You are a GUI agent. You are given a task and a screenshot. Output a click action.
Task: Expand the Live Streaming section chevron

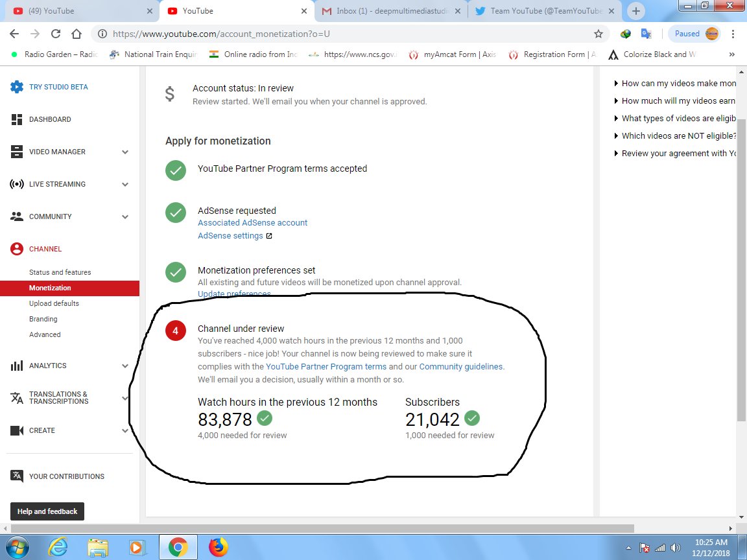pos(124,184)
